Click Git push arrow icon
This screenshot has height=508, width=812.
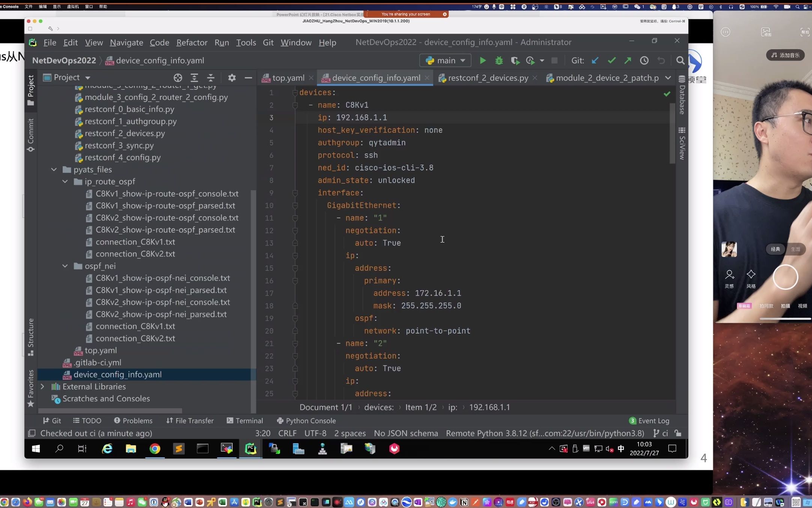(628, 60)
